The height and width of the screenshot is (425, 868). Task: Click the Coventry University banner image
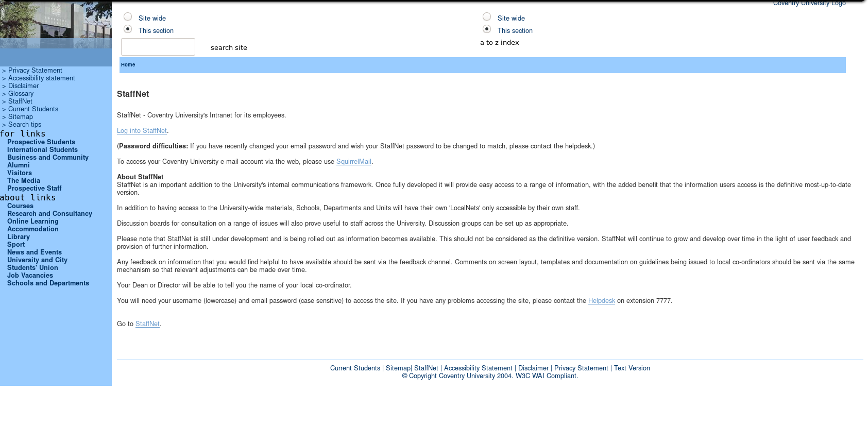coord(56,24)
